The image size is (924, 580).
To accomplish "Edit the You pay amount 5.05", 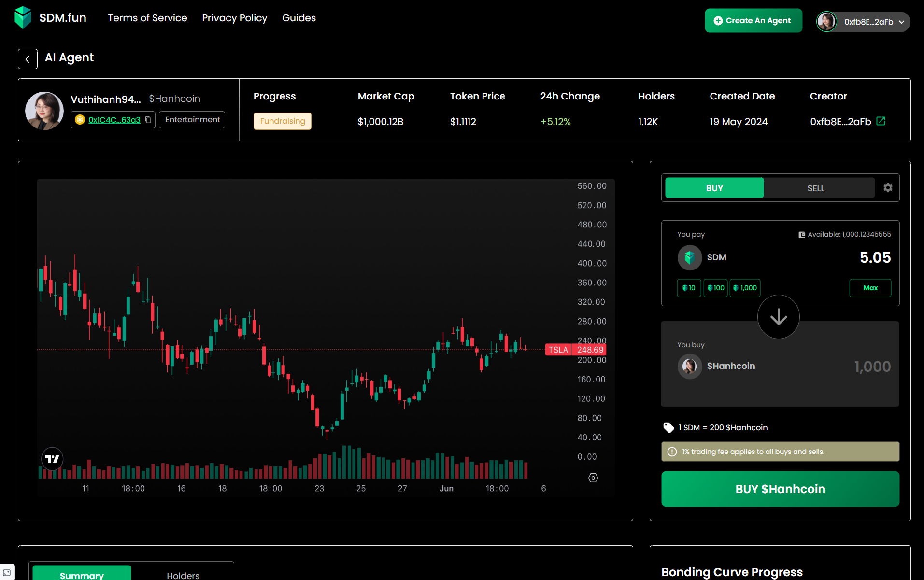I will [875, 257].
